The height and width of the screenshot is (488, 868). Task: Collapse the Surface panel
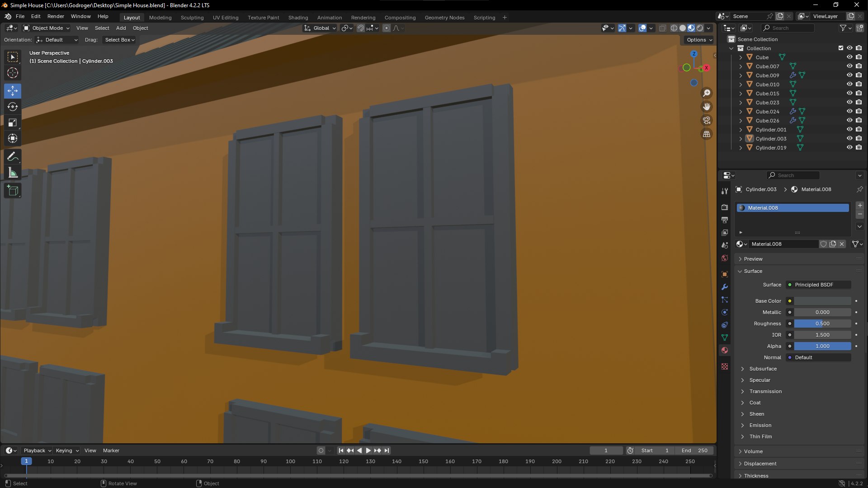tap(753, 271)
